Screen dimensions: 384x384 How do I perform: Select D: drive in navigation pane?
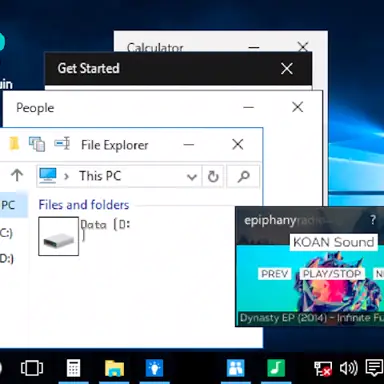(7, 258)
